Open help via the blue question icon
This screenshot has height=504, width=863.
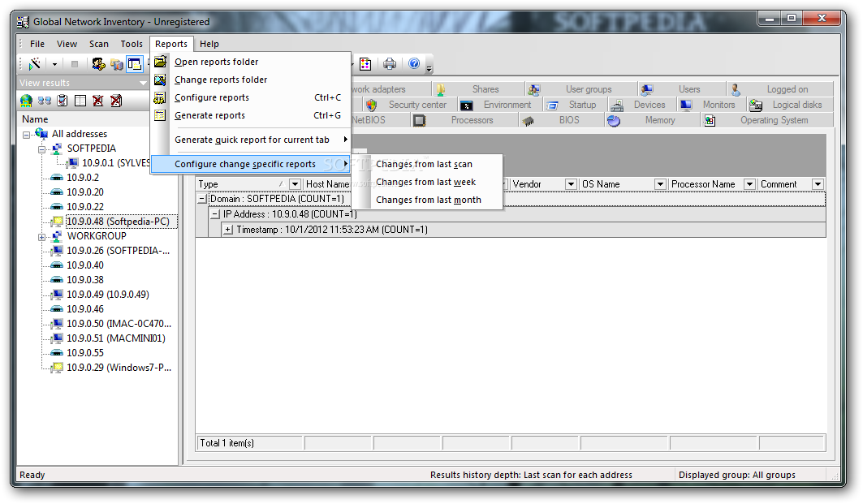(x=414, y=64)
